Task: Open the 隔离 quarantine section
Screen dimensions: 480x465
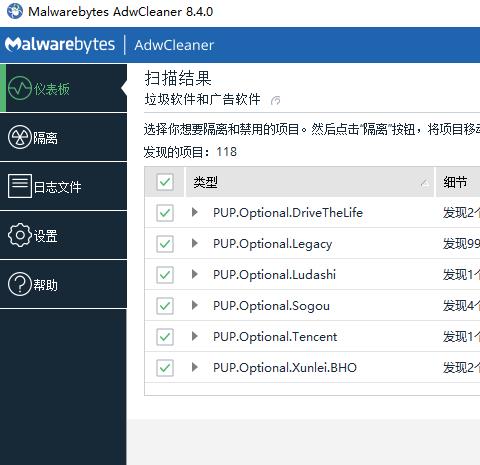Action: pos(63,137)
